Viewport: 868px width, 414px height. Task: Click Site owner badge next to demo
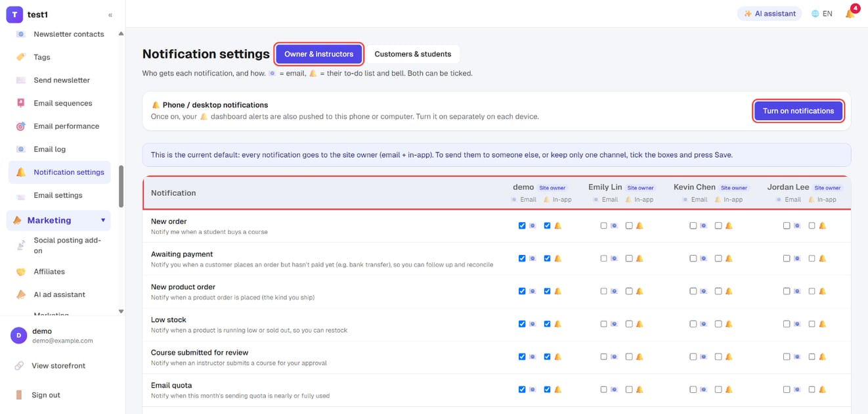552,188
